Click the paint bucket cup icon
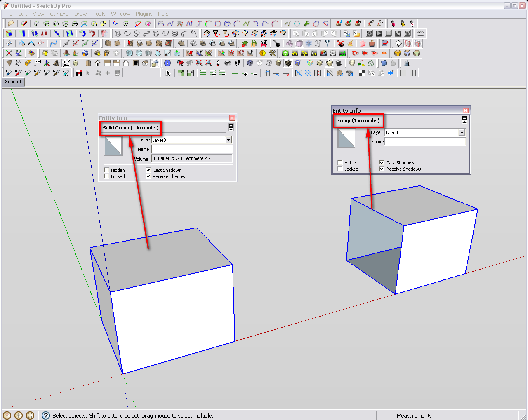Image resolution: width=528 pixels, height=420 pixels. [x=75, y=63]
